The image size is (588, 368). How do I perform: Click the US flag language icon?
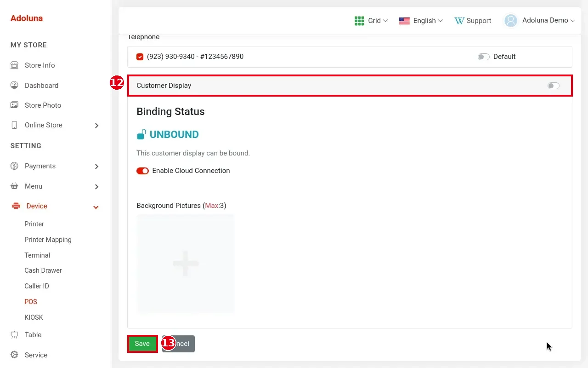click(404, 21)
